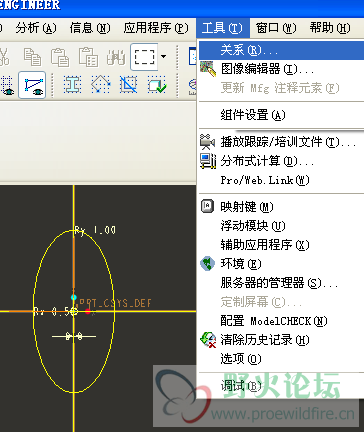Click the Copy toolbar icon
The image size is (364, 432).
click(x=32, y=57)
